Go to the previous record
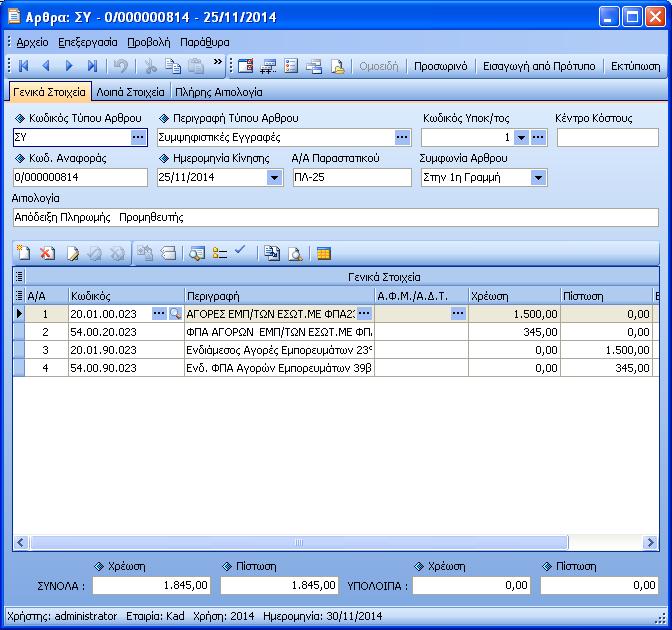 pyautogui.click(x=46, y=66)
